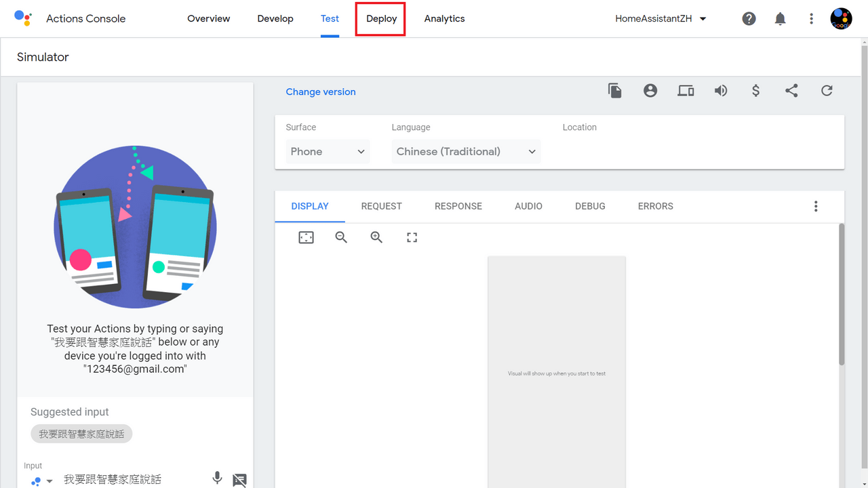This screenshot has width=868, height=488.
Task: Click the two-phones illustration
Action: (135, 227)
